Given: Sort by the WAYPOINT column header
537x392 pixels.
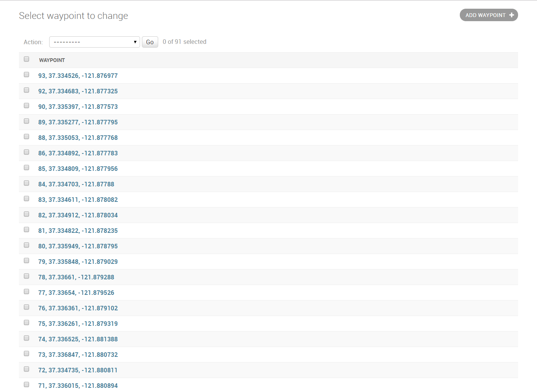Looking at the screenshot, I should (52, 60).
